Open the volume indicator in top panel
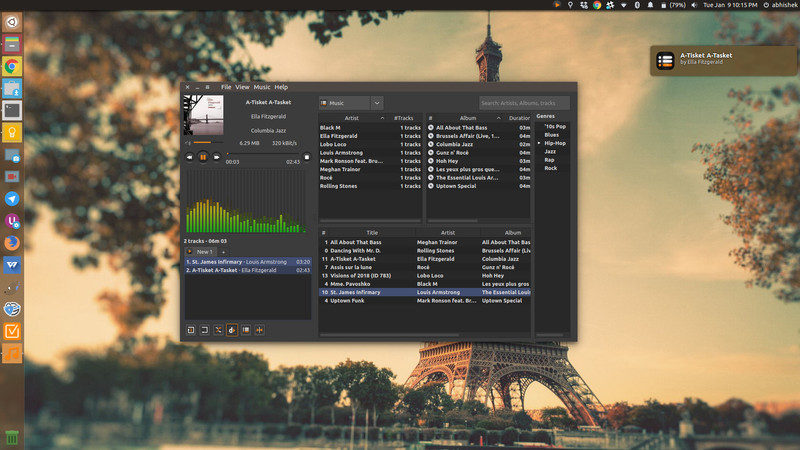800x450 pixels. click(694, 5)
